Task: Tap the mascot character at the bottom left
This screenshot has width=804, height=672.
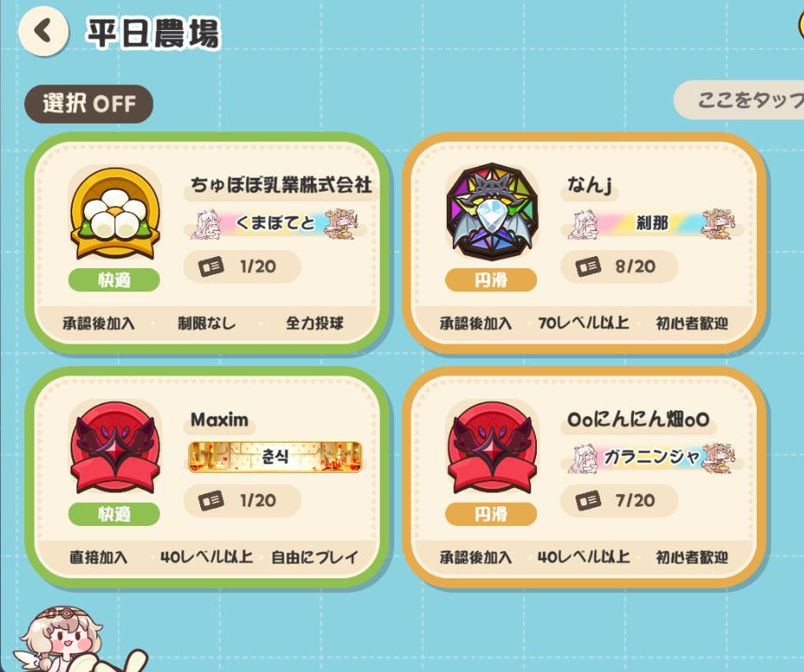Action: click(x=77, y=639)
